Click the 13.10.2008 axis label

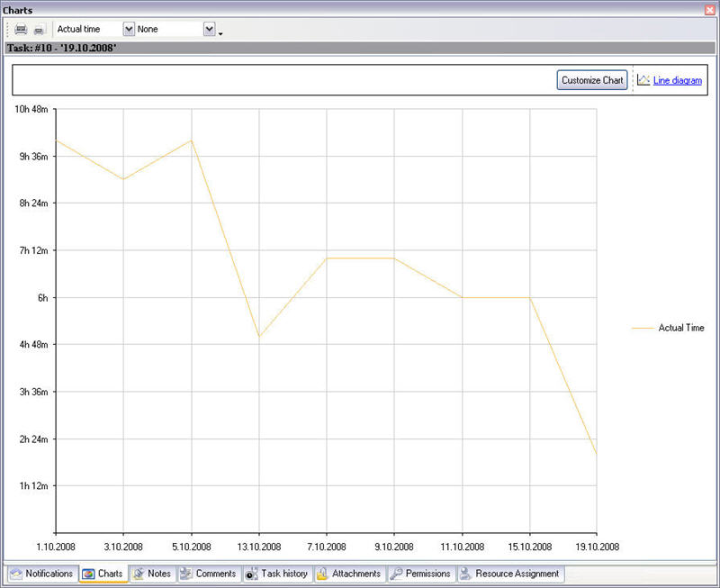(259, 547)
